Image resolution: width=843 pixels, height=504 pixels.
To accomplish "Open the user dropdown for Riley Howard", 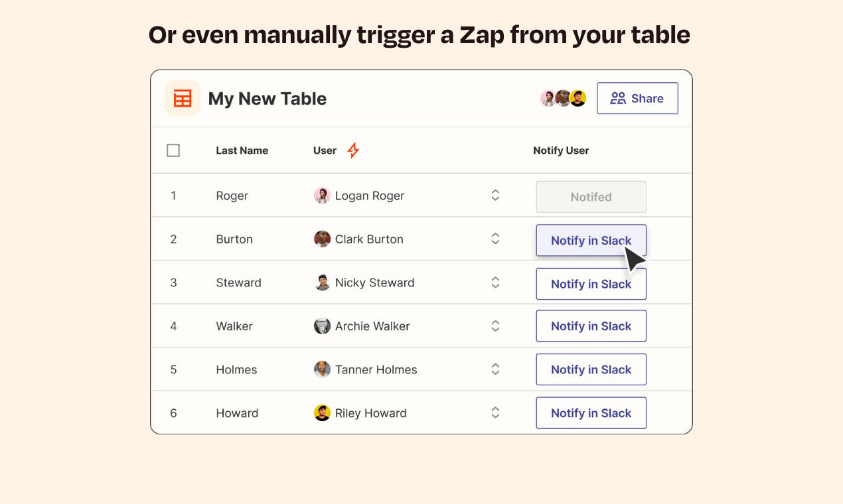I will (x=495, y=412).
